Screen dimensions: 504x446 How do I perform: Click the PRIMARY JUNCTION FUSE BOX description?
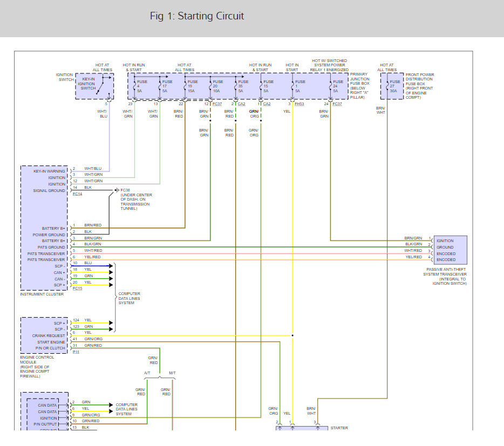pos(360,86)
